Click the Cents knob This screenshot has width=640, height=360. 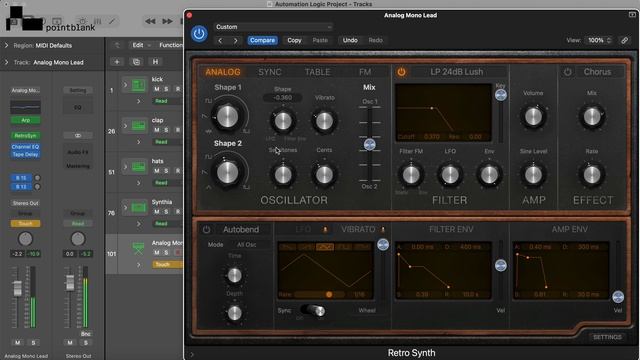click(x=324, y=175)
